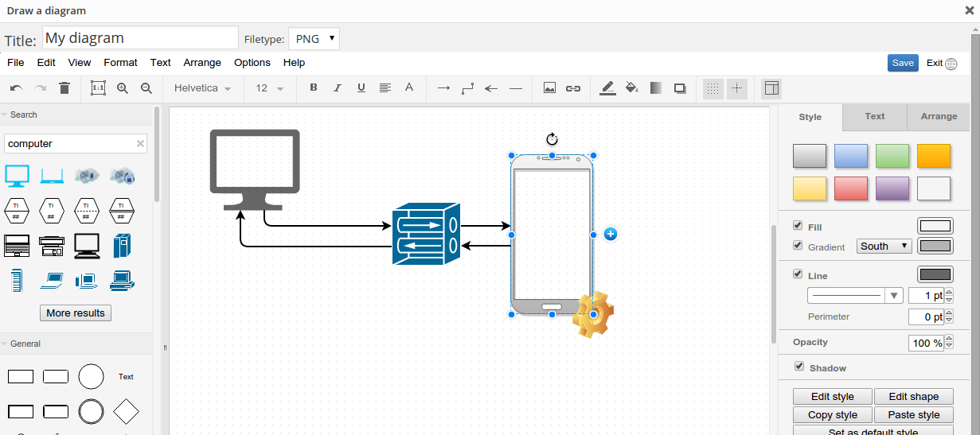Screen dimensions: 980x435
Task: Open the Filetype PNG dropdown
Action: pyautogui.click(x=314, y=38)
